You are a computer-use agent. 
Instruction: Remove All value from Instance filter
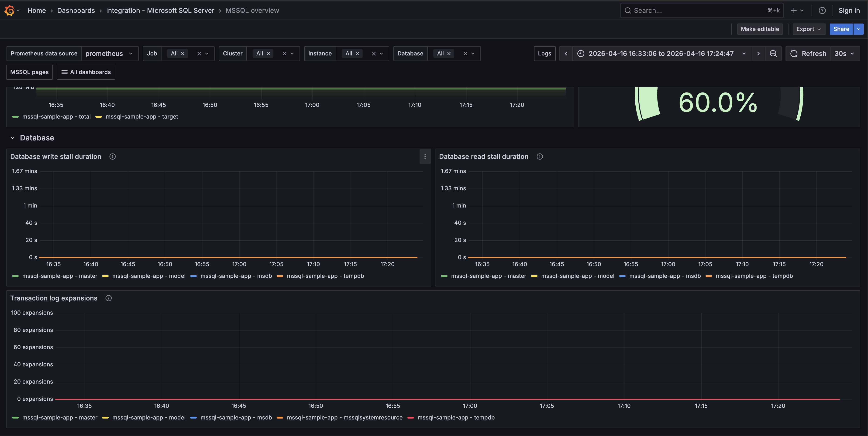tap(357, 54)
